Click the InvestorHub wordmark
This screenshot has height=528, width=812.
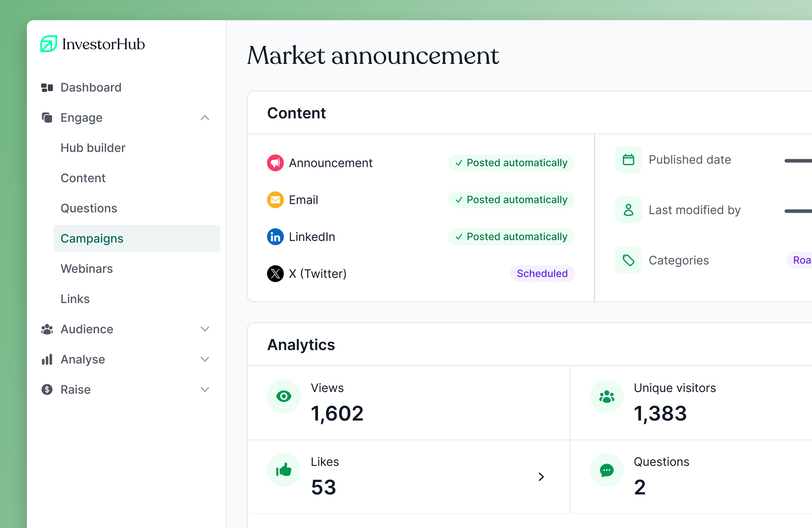pyautogui.click(x=104, y=44)
